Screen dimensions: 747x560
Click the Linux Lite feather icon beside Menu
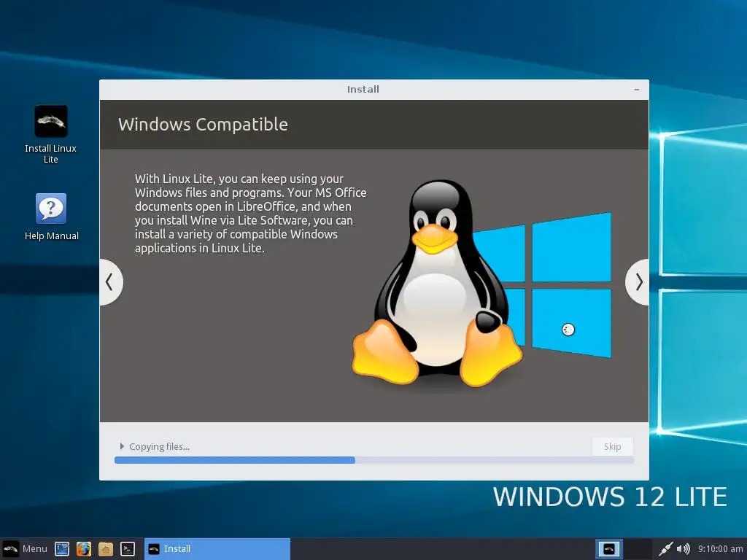click(x=11, y=548)
